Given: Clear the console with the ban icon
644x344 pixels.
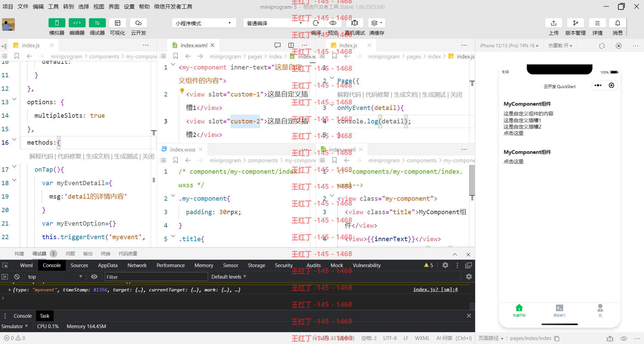Looking at the screenshot, I should 17,277.
